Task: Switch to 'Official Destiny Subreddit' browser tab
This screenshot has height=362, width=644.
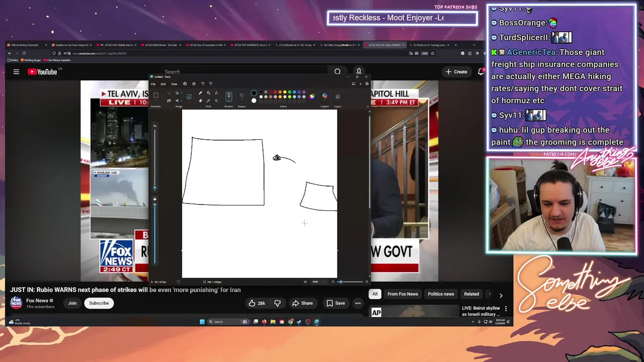Action: click(x=26, y=45)
